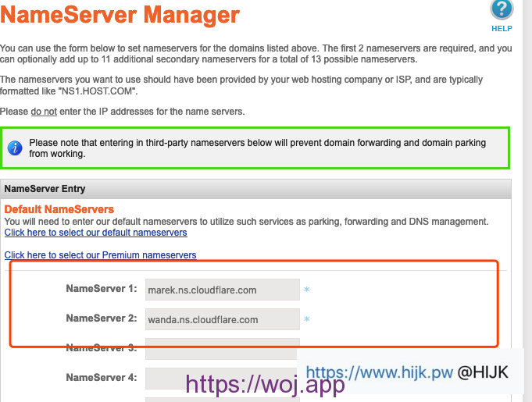Click the required asterisk beside NameServer 1
Screen dimensions: 532x402
[x=307, y=290]
